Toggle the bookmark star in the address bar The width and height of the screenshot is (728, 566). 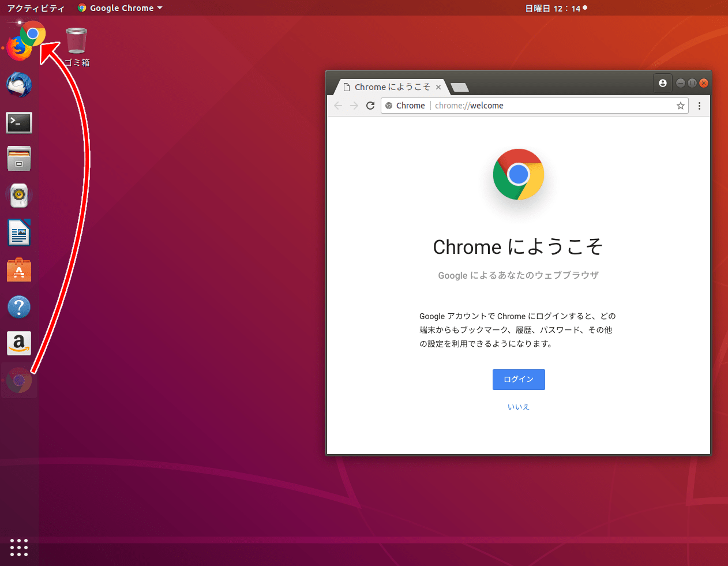[x=681, y=106]
